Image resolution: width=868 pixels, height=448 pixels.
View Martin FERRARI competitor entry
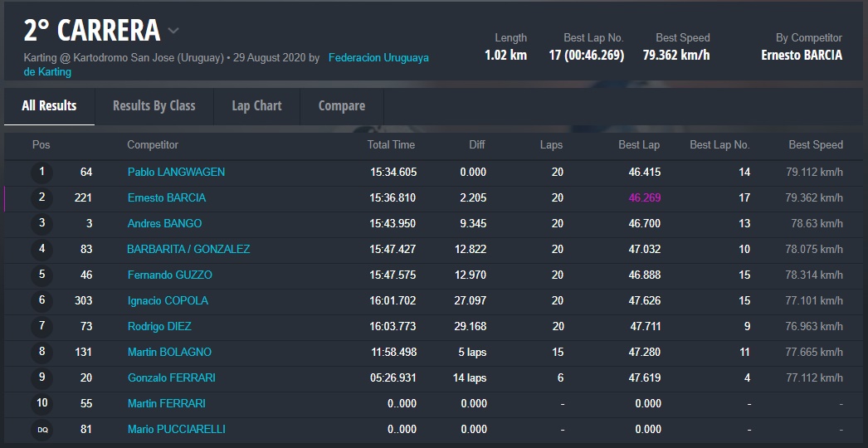click(x=166, y=403)
